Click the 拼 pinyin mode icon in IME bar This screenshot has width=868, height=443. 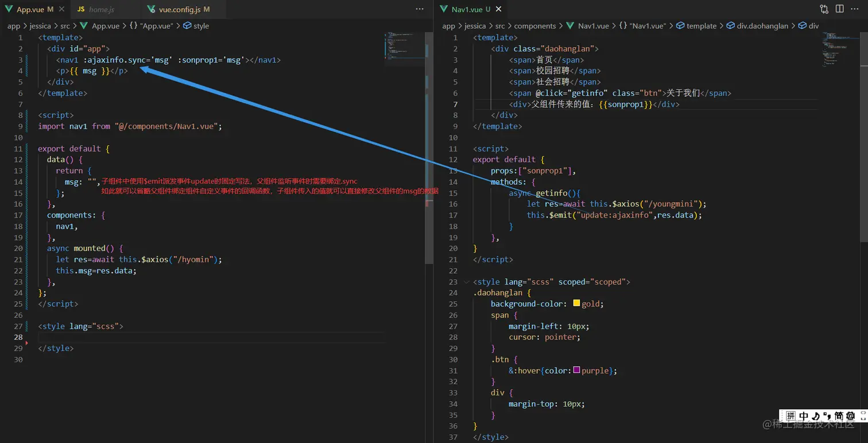coord(790,416)
